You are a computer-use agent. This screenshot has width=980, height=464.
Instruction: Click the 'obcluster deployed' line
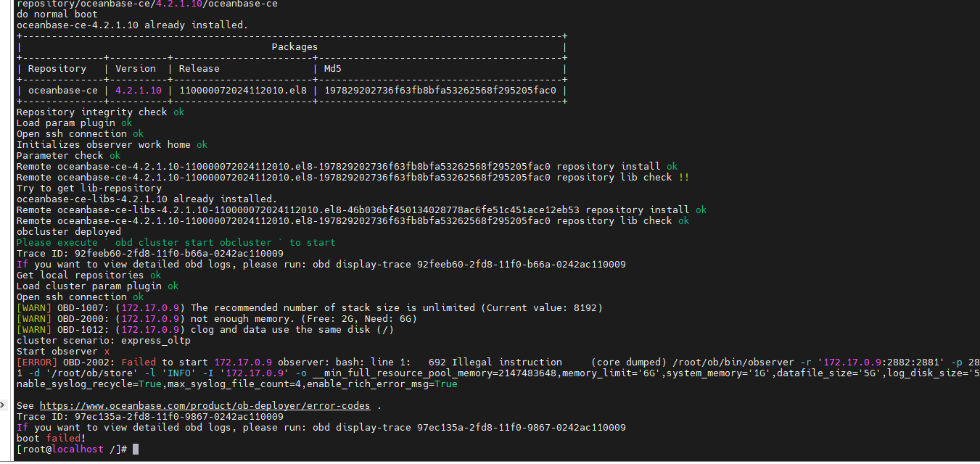tap(69, 232)
